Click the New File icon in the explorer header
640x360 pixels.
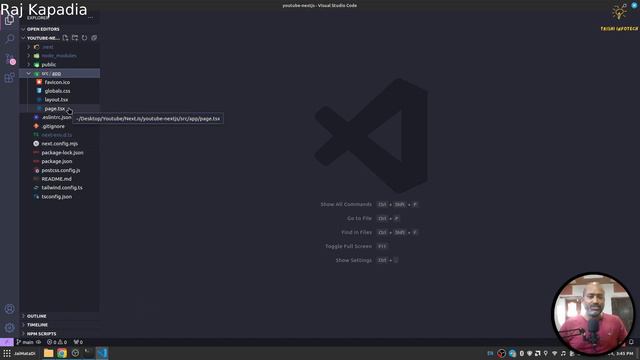pos(65,38)
